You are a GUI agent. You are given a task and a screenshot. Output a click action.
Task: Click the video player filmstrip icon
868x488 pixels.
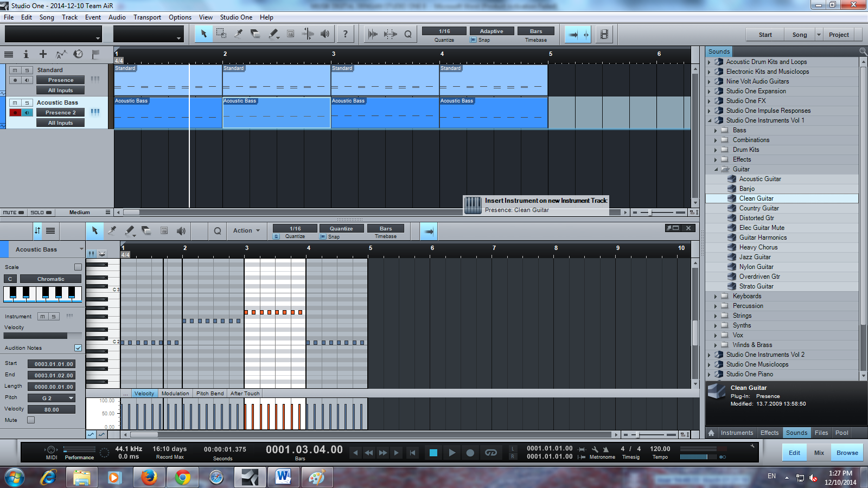(x=604, y=34)
